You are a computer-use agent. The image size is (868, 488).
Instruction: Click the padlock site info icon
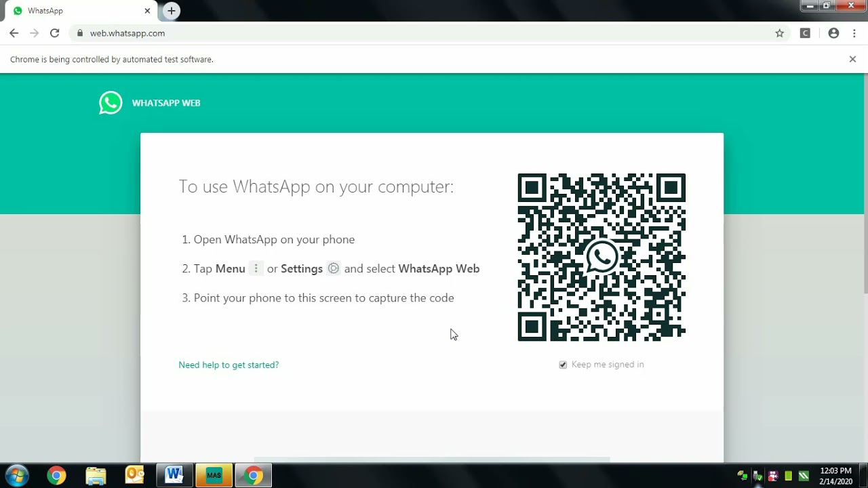coord(80,33)
